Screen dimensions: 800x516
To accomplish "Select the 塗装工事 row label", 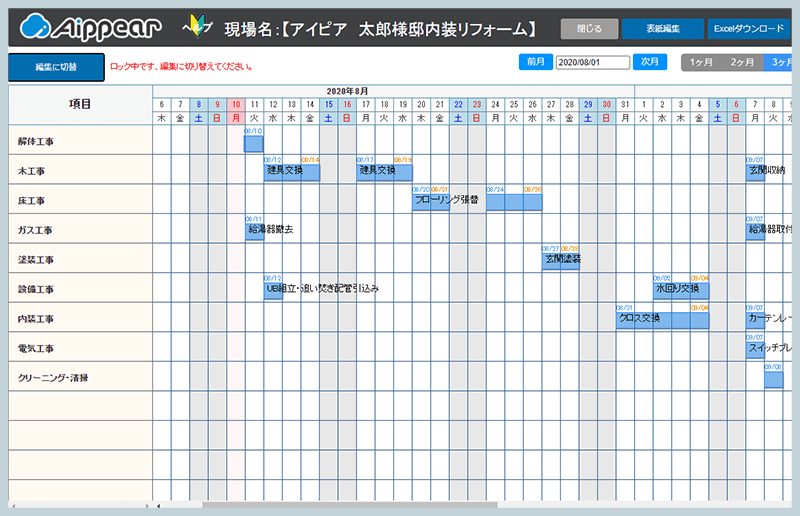I will click(36, 260).
